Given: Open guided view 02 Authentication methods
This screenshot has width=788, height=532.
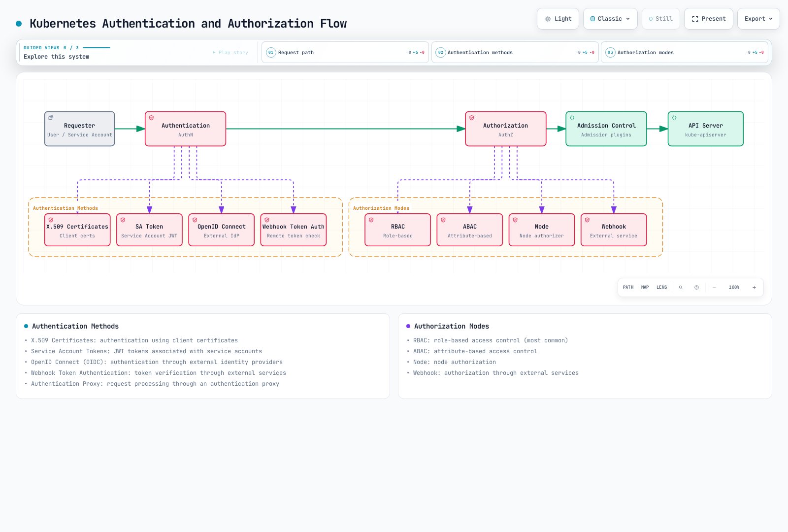Looking at the screenshot, I should 515,52.
